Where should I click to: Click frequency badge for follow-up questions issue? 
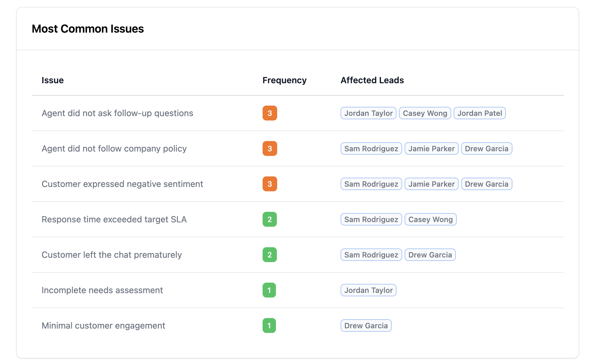pyautogui.click(x=269, y=113)
